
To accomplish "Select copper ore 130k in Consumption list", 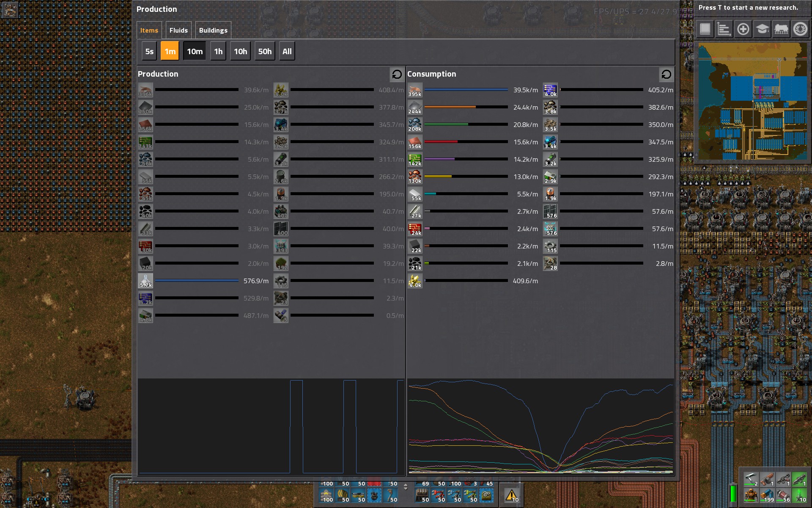I will click(415, 177).
